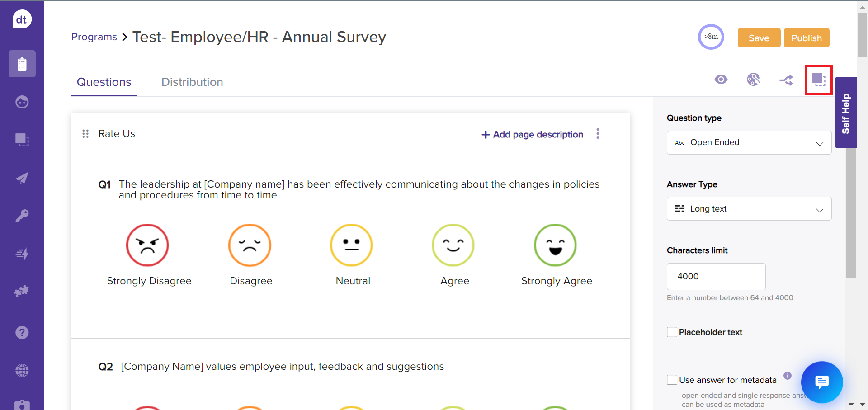
Task: Open the theme palette icon
Action: pyautogui.click(x=753, y=80)
